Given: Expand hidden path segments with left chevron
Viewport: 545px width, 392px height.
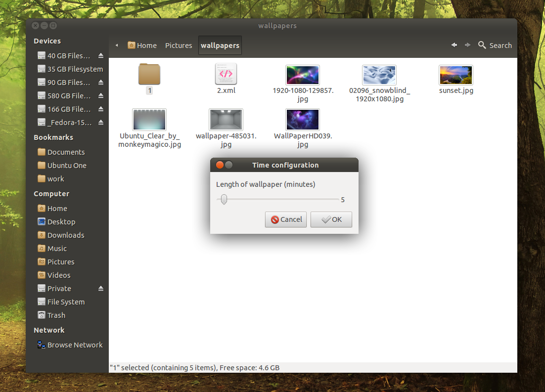Looking at the screenshot, I should [x=117, y=45].
